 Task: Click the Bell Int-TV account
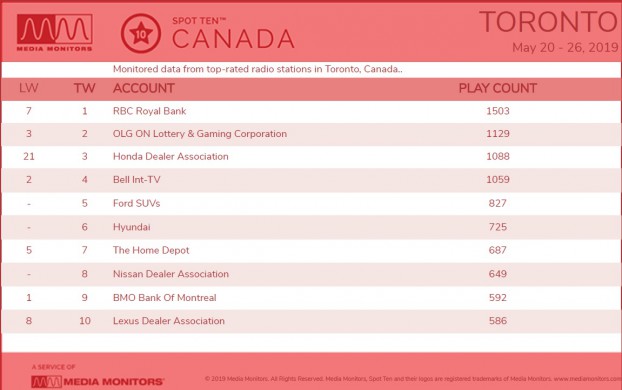click(x=137, y=179)
